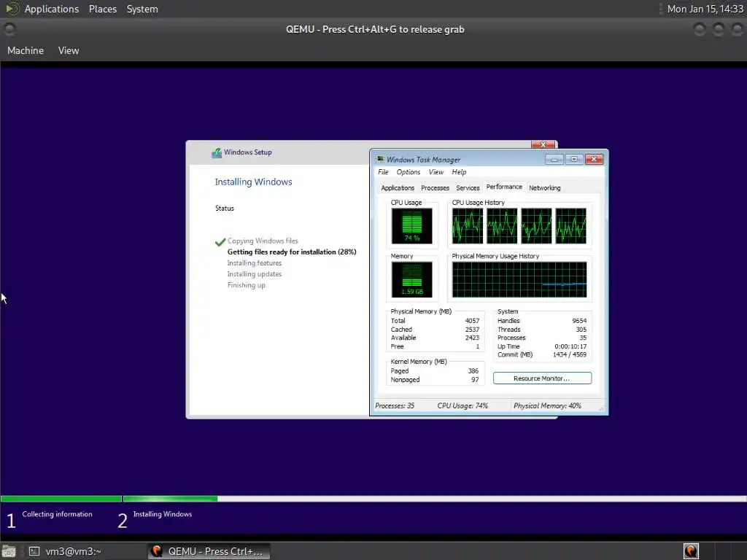The height and width of the screenshot is (560, 747).
Task: Close the Windows Setup dialog
Action: 543,144
